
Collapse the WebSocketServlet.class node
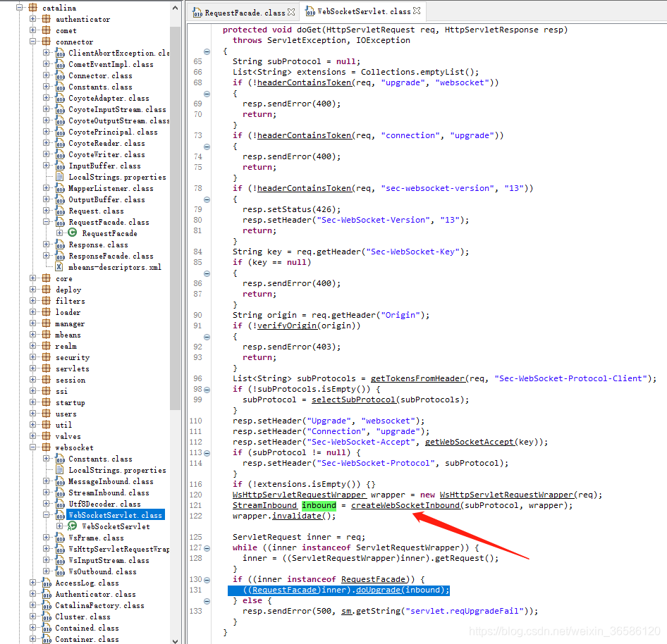pos(47,514)
